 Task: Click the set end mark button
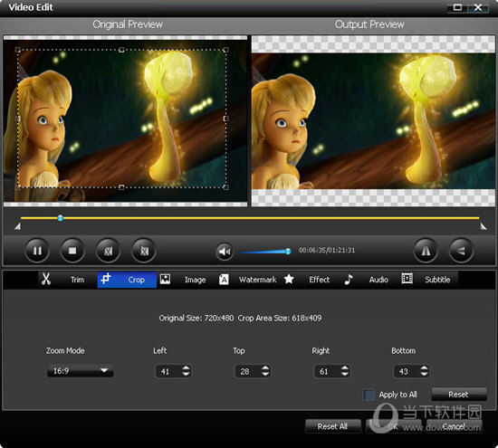pyautogui.click(x=144, y=251)
